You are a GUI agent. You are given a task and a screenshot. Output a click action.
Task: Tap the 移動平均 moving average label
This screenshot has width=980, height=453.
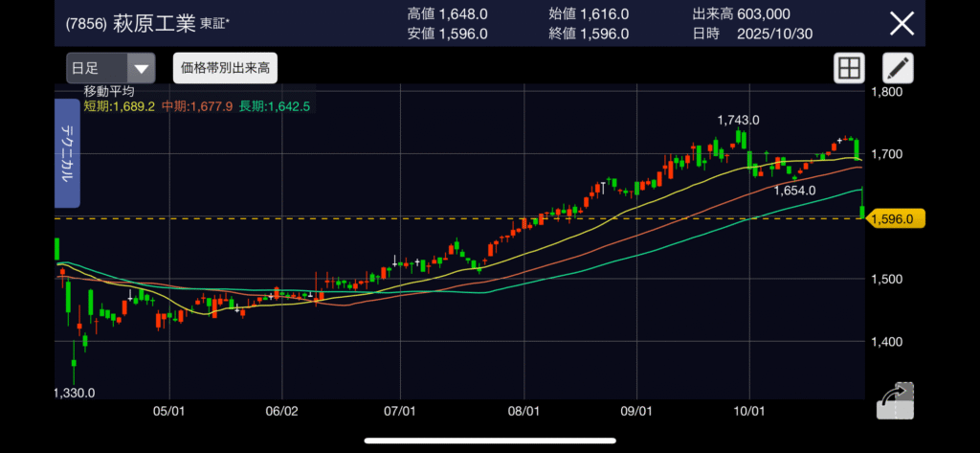point(109,91)
